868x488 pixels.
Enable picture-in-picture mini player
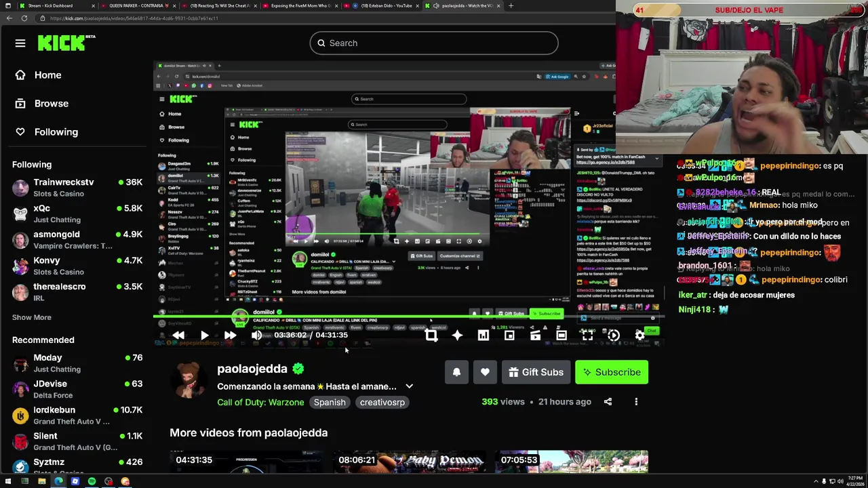click(509, 335)
